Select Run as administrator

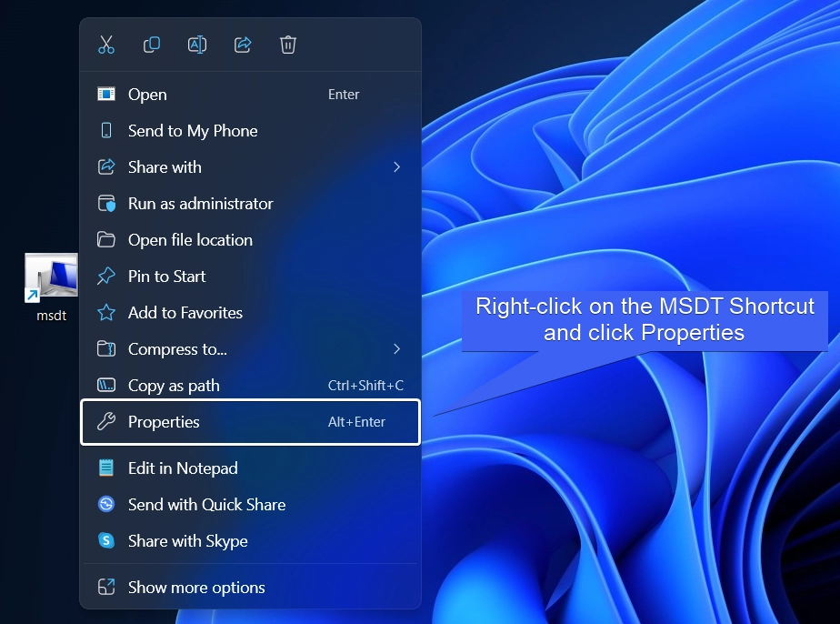click(250, 204)
